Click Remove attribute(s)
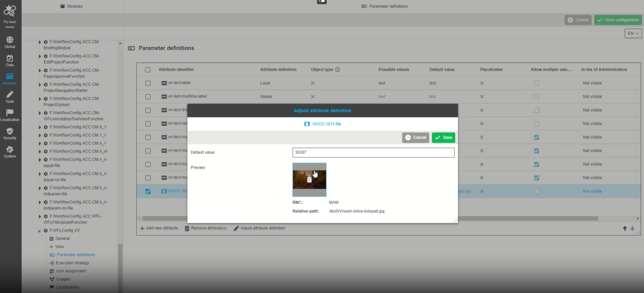This screenshot has width=644, height=293. 206,228
